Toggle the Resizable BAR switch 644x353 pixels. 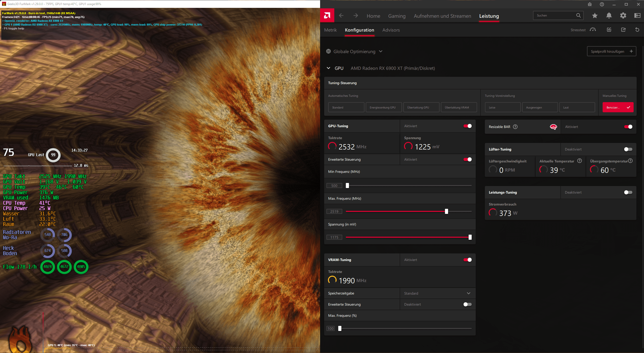point(628,127)
